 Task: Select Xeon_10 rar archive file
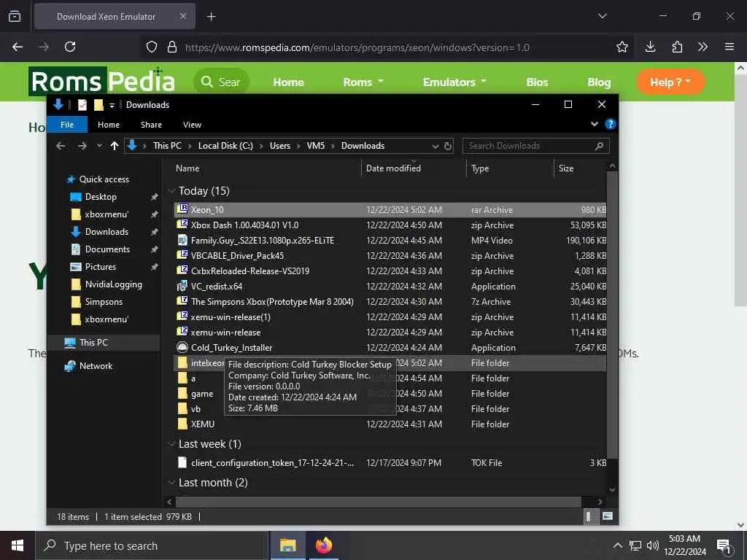[x=390, y=209]
